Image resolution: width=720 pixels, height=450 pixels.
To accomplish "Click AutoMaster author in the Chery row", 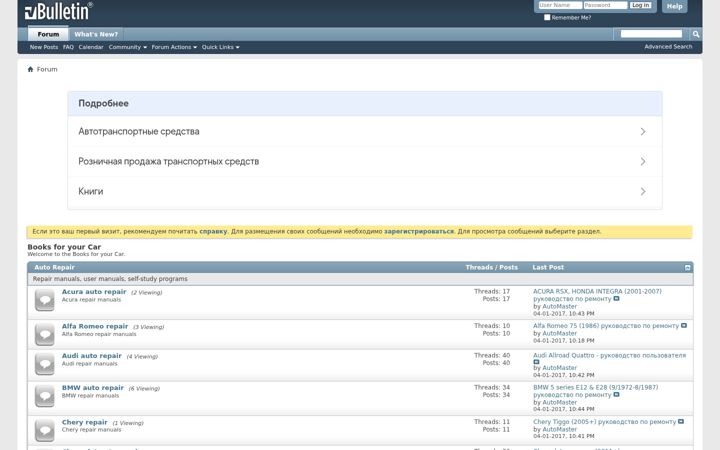I will (x=559, y=429).
